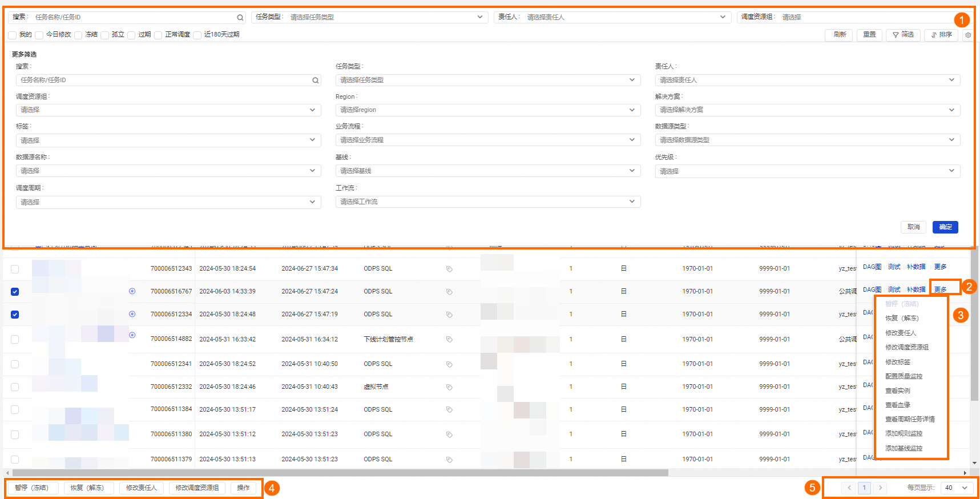Click circular status icon beside 700006512334
The height and width of the screenshot is (499, 980).
point(132,314)
